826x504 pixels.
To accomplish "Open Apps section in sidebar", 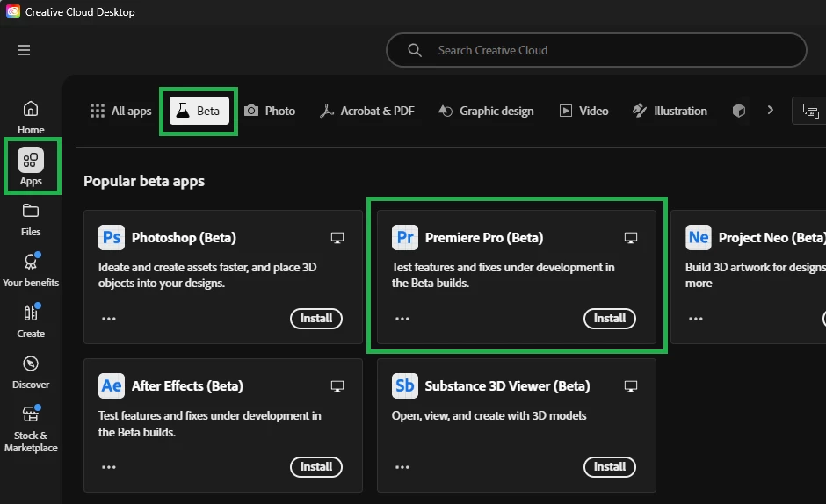I will tap(31, 167).
